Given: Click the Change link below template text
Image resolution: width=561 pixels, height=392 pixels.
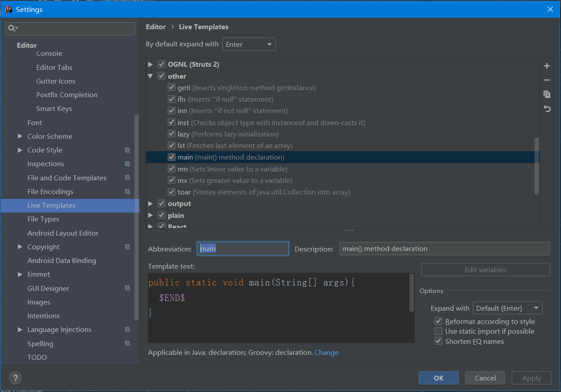Looking at the screenshot, I should 326,352.
